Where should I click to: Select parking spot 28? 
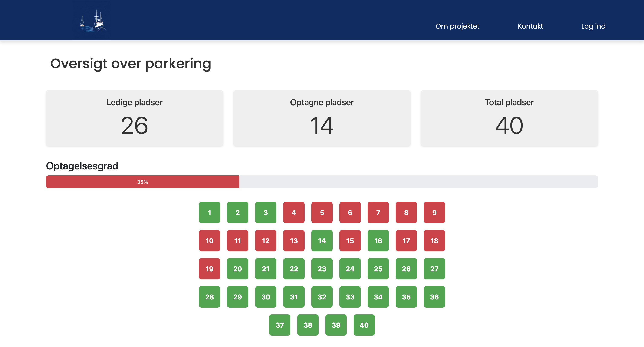pos(209,297)
